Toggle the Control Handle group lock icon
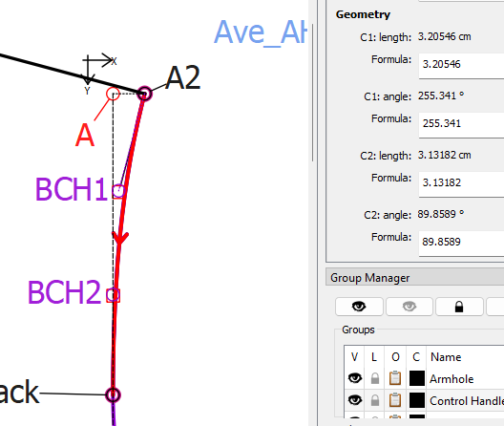 point(375,400)
